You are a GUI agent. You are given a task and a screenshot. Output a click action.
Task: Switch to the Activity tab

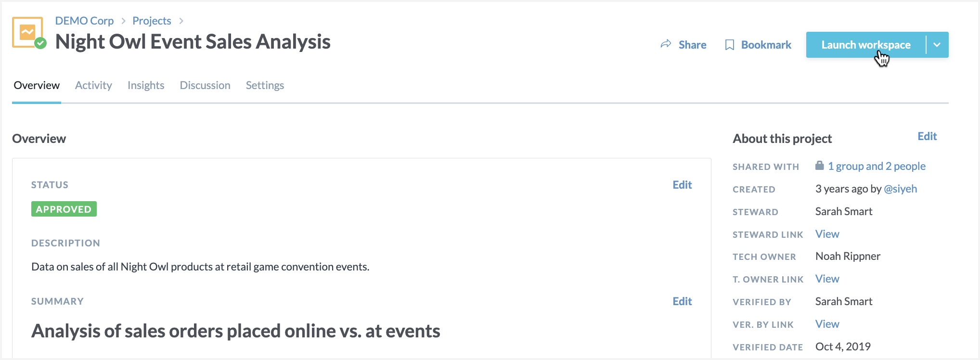(93, 85)
